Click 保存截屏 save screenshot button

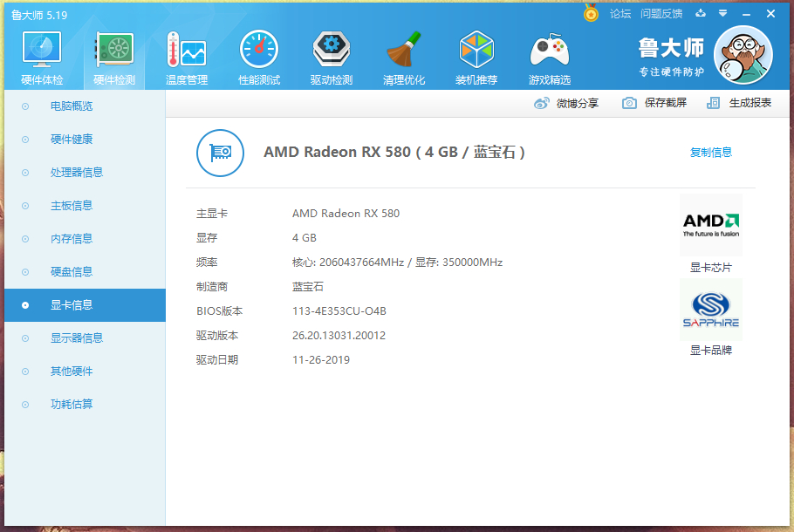coord(654,103)
